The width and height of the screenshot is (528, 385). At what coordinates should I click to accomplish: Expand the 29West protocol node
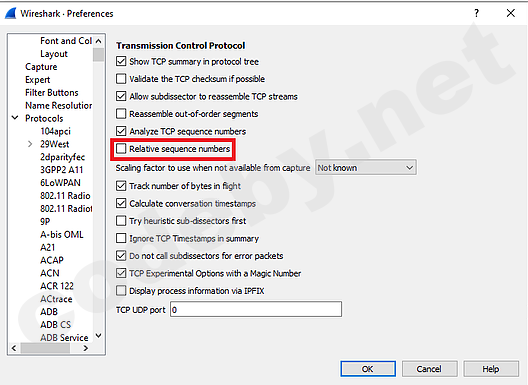click(x=30, y=144)
